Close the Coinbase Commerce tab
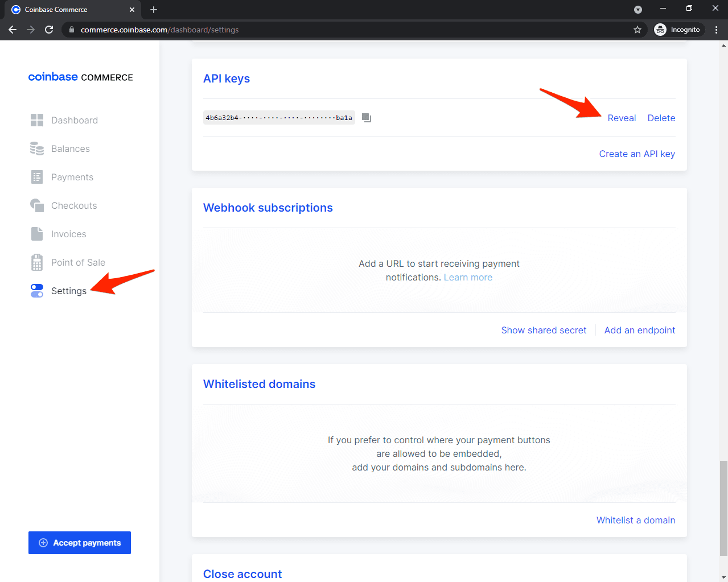The height and width of the screenshot is (582, 728). click(132, 10)
